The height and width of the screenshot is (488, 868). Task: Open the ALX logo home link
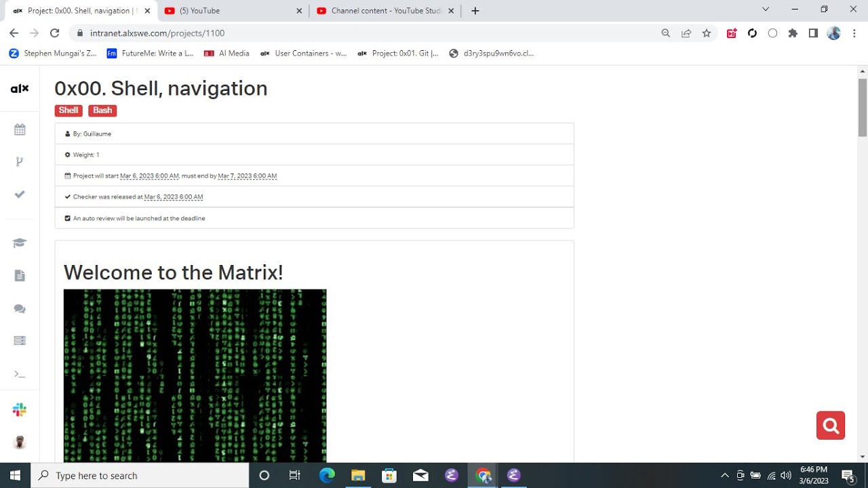(x=20, y=88)
